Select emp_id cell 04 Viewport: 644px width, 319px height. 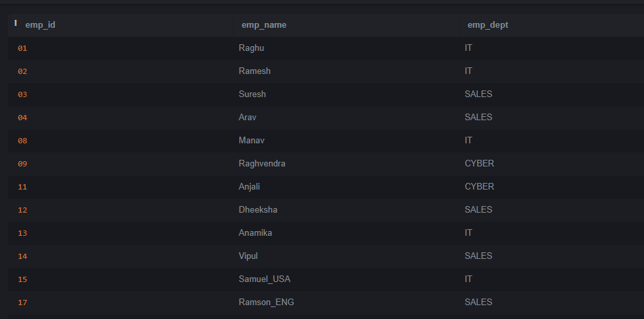pyautogui.click(x=22, y=118)
